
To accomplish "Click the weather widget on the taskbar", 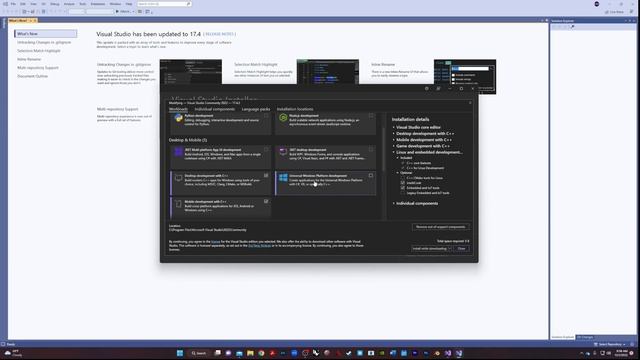I will click(x=13, y=353).
